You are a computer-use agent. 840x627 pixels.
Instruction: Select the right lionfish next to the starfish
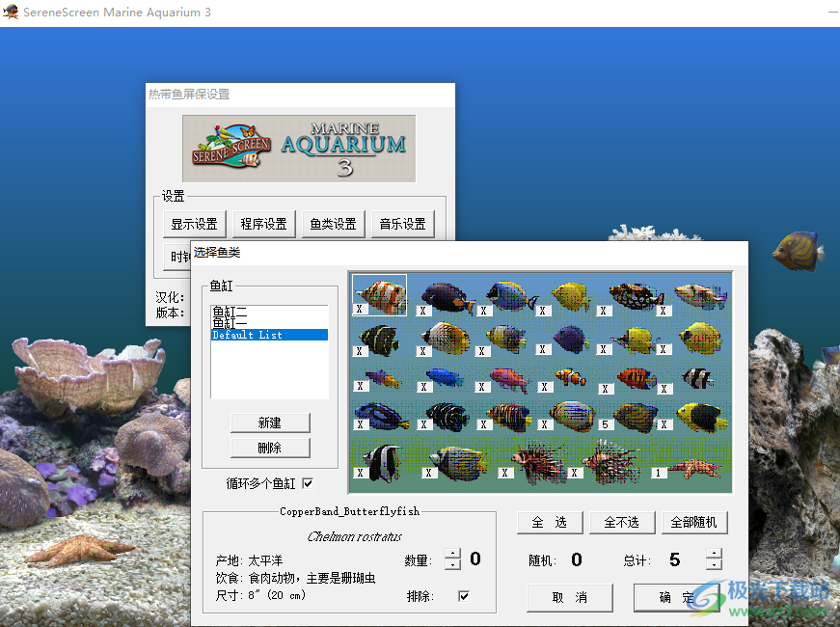612,462
